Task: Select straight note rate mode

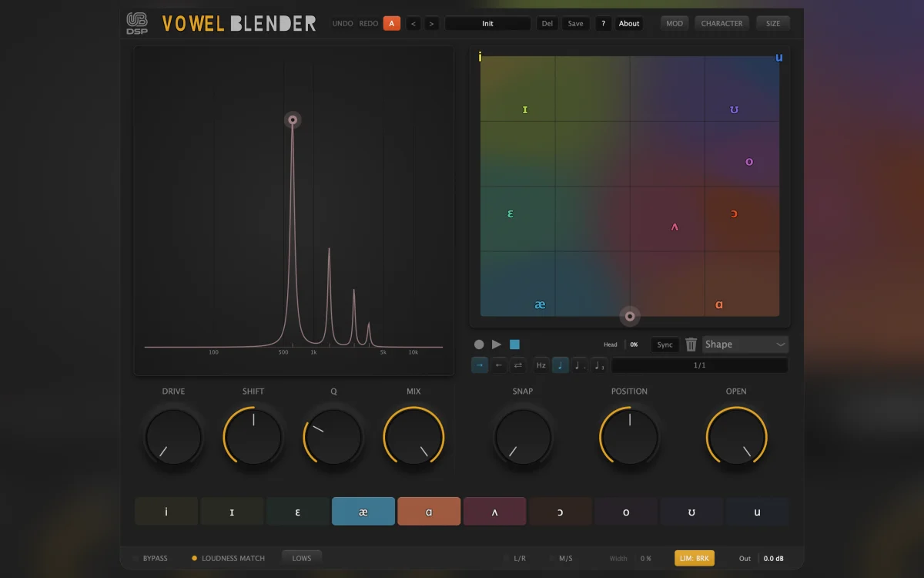Action: click(561, 365)
